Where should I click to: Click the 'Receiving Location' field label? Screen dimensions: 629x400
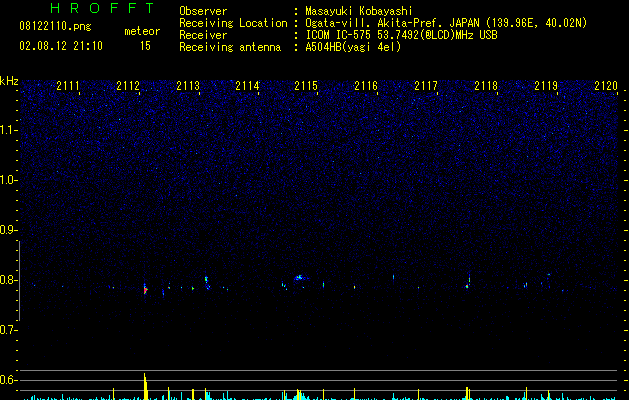click(233, 23)
